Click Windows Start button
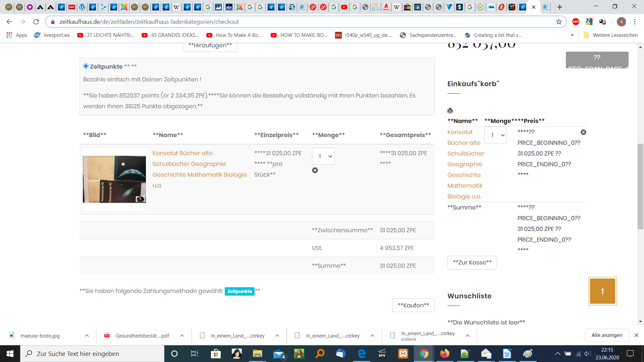The image size is (644, 362). point(10,354)
